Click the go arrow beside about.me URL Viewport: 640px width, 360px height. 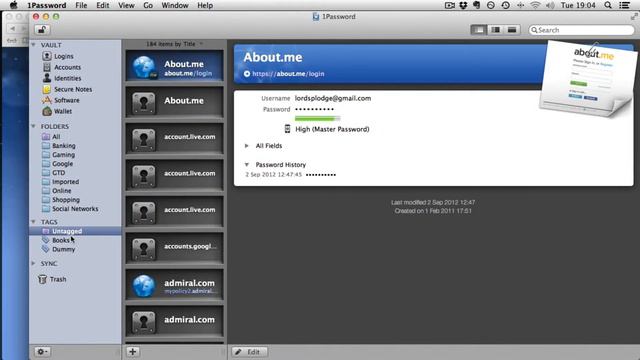[247, 74]
